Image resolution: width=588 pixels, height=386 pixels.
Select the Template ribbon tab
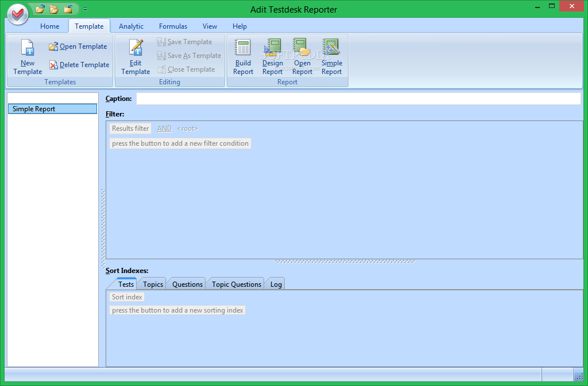pyautogui.click(x=89, y=26)
